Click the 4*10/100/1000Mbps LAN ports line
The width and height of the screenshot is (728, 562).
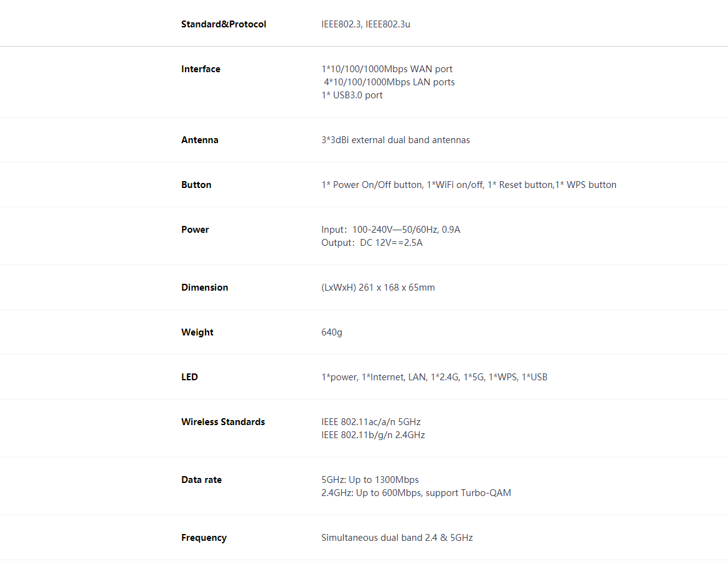pyautogui.click(x=389, y=82)
